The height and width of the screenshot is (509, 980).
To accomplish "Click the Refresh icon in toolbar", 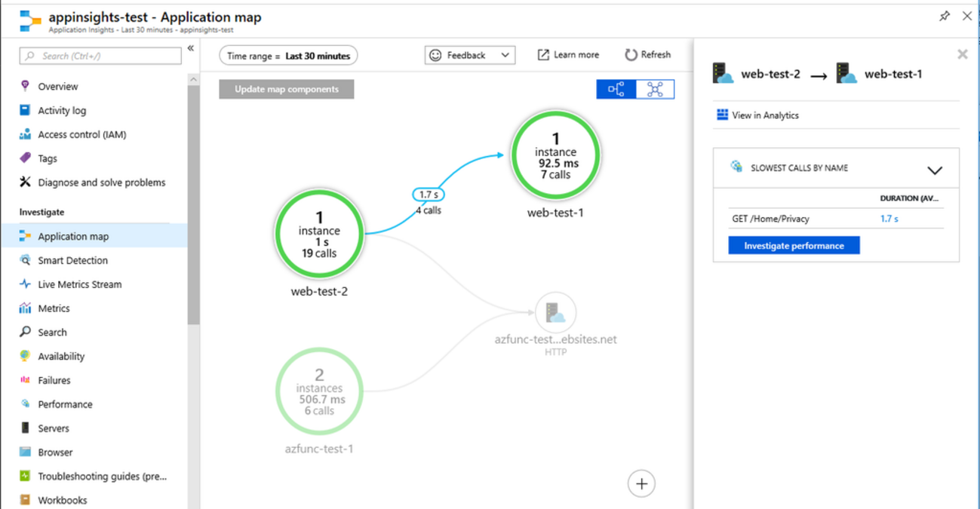I will pos(631,55).
